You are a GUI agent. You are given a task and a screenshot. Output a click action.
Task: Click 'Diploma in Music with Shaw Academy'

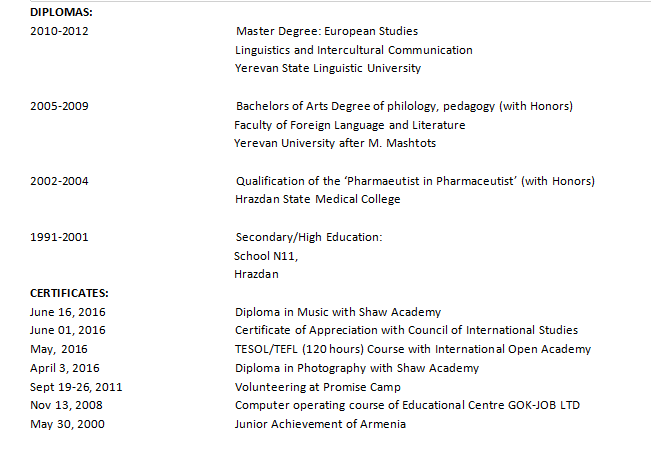[337, 312]
